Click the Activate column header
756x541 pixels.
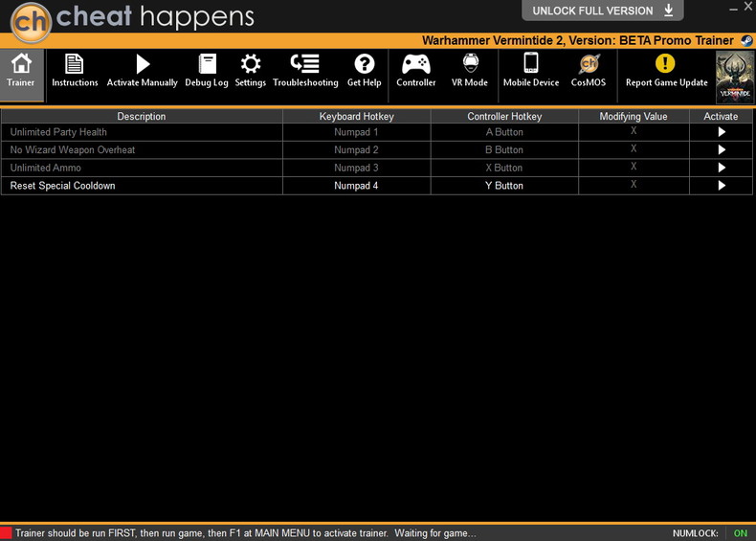[x=721, y=116]
